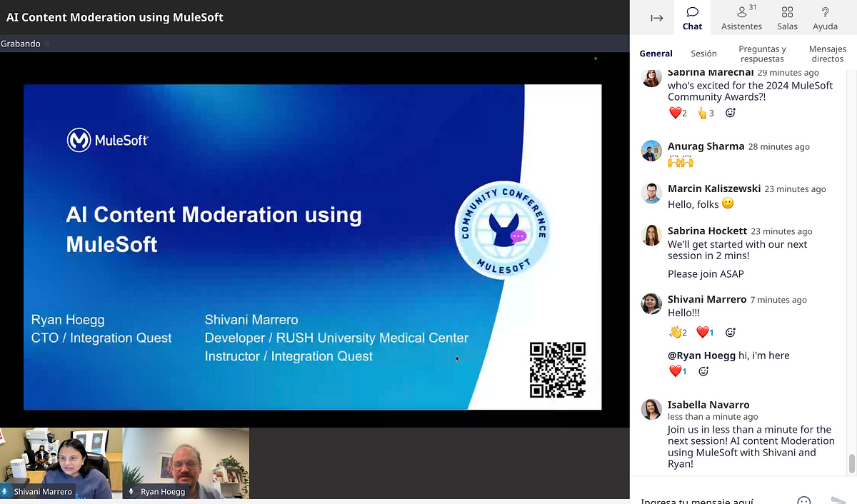Image resolution: width=857 pixels, height=504 pixels.
Task: Click the Grabando recording indicator
Action: (24, 44)
